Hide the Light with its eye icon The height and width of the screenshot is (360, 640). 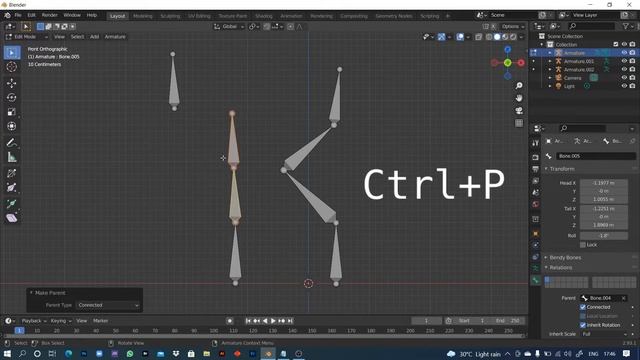pyautogui.click(x=624, y=86)
